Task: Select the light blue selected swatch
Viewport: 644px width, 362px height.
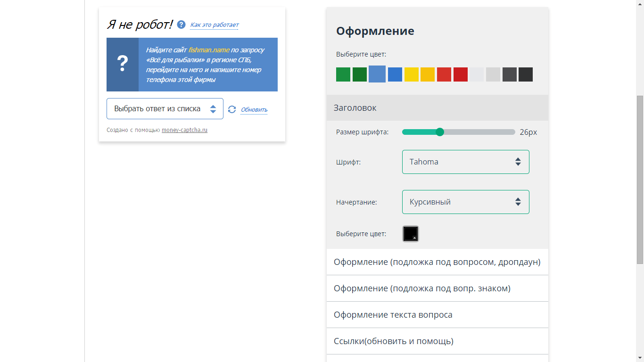Action: click(377, 74)
